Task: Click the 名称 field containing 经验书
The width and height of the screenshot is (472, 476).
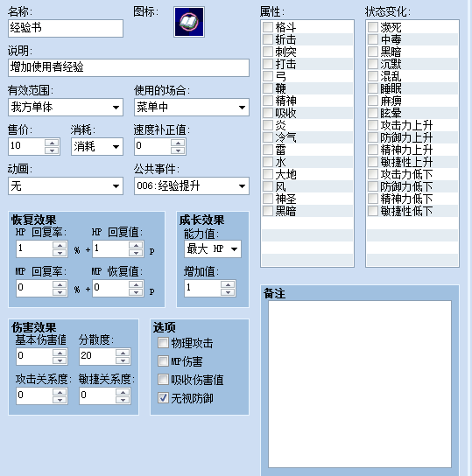Action: (66, 29)
